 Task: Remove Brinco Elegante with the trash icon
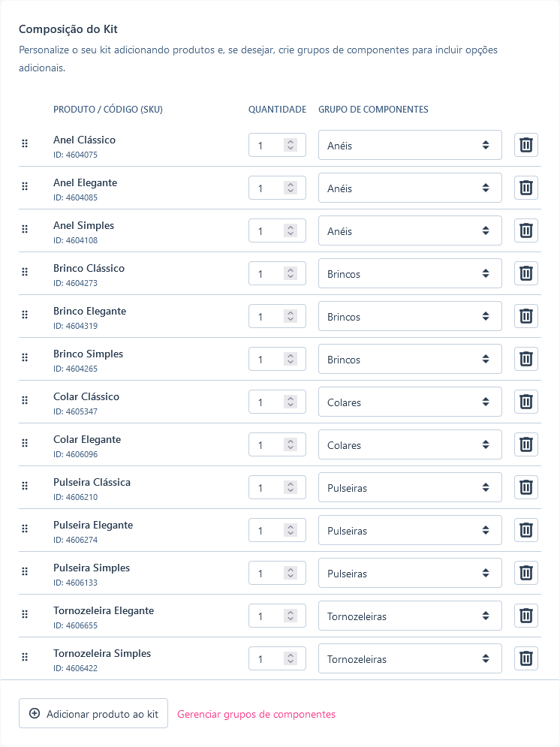click(x=525, y=316)
